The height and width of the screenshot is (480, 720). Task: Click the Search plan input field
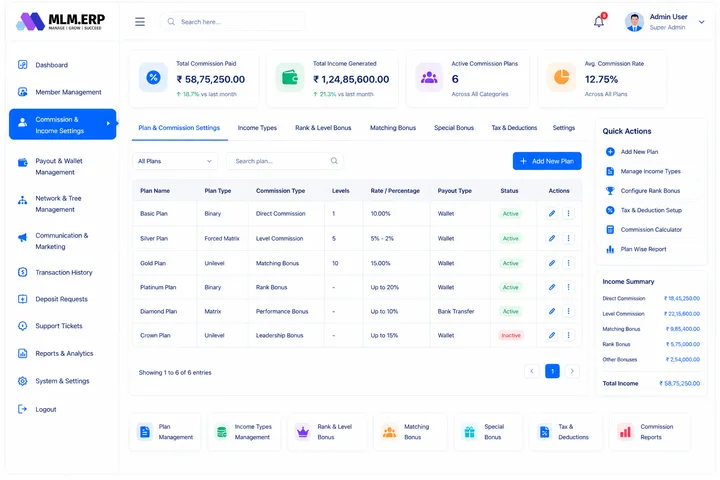(285, 161)
